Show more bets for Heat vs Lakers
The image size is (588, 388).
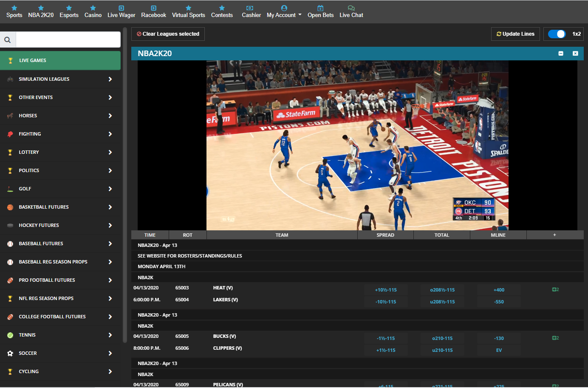(x=555, y=289)
